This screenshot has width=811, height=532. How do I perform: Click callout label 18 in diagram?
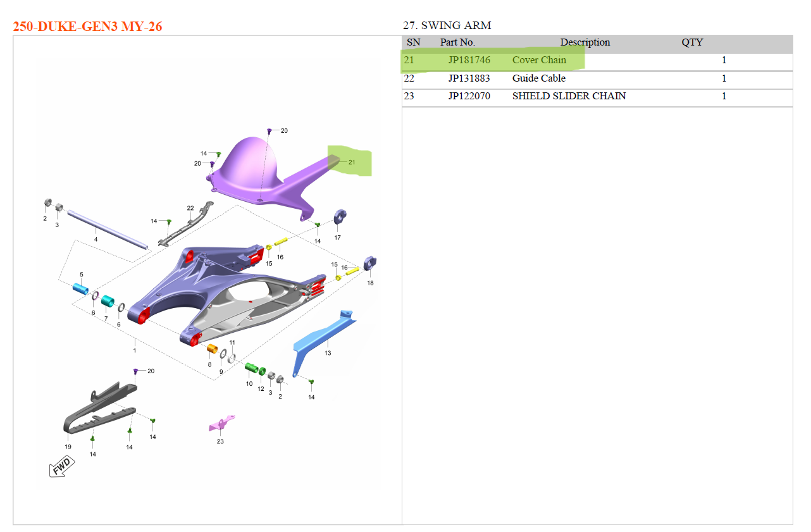point(370,283)
